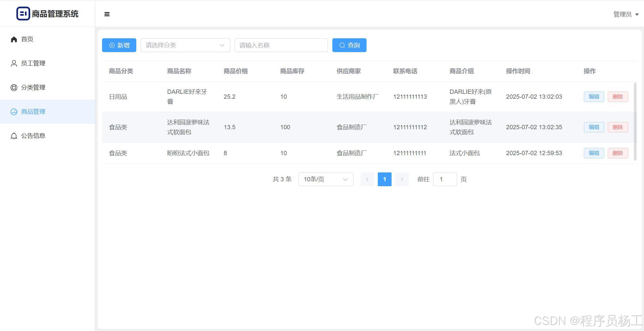644x331 pixels.
Task: Click the announcement bell icon
Action: point(14,136)
